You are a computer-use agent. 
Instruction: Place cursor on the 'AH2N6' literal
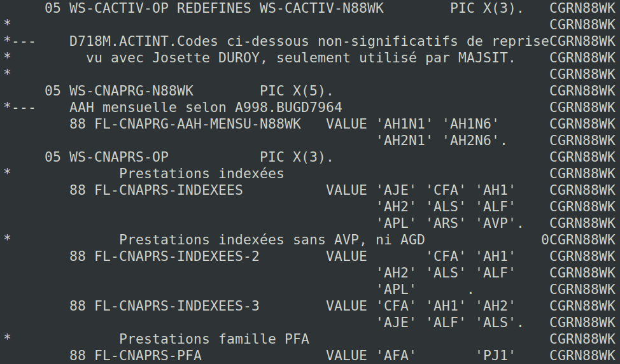tap(474, 141)
